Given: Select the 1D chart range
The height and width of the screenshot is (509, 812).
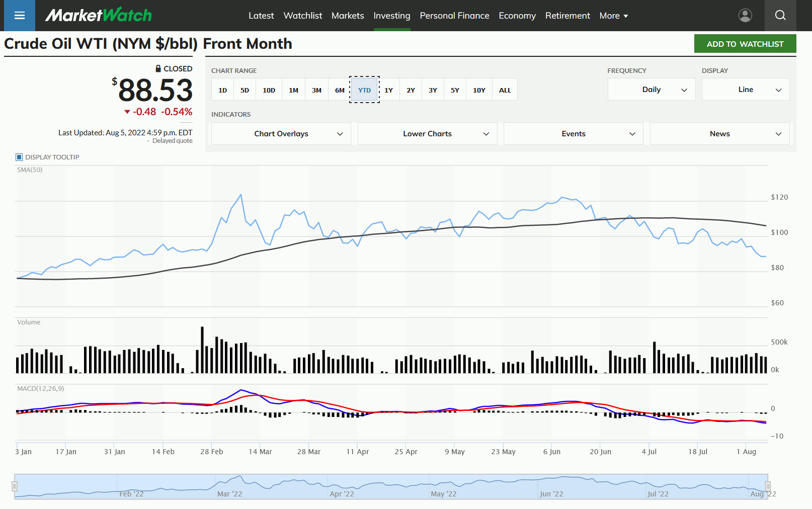Looking at the screenshot, I should [223, 90].
